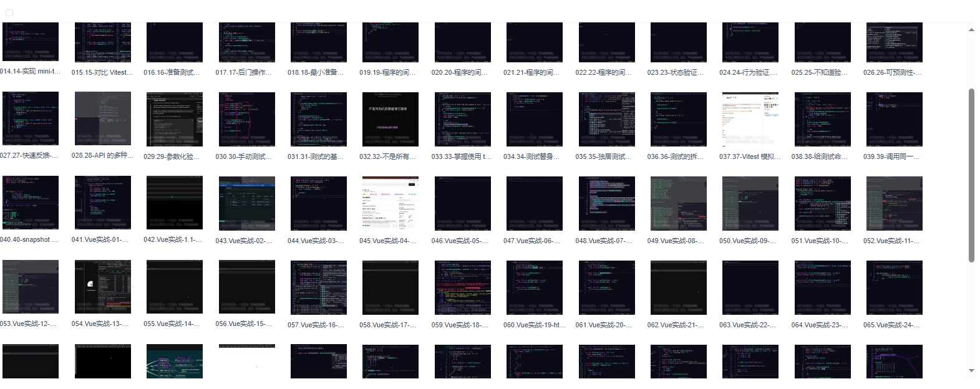980x389 pixels.
Task: Click the 015.15-对比 Vitest file name
Action: 102,72
